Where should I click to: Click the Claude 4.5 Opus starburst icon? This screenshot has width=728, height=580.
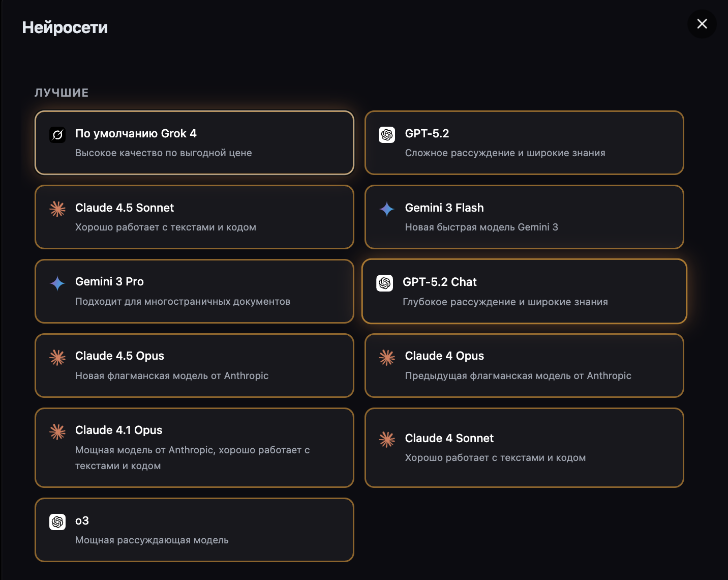57,357
